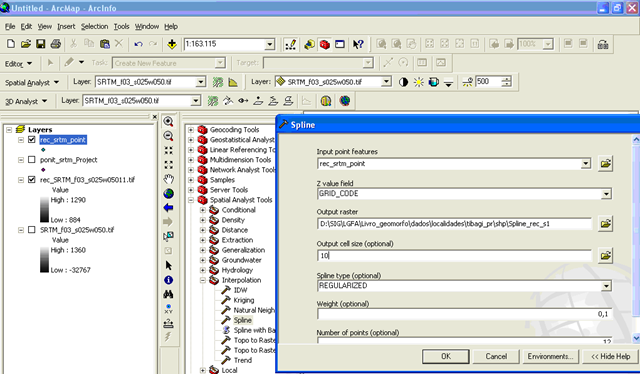This screenshot has width=640, height=374.
Task: Select the Find binoculars tool
Action: coord(168,294)
